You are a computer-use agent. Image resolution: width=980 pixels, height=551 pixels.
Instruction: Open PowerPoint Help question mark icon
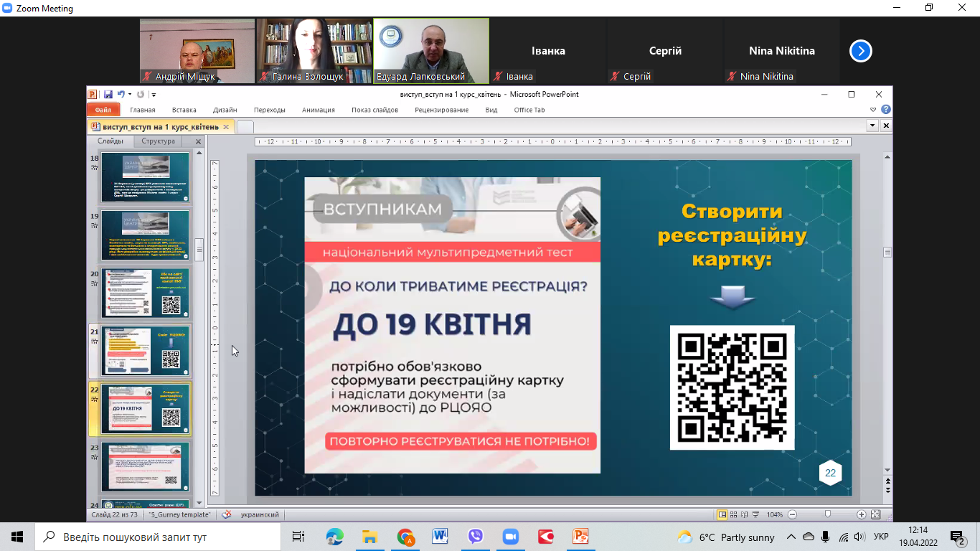[x=886, y=110]
